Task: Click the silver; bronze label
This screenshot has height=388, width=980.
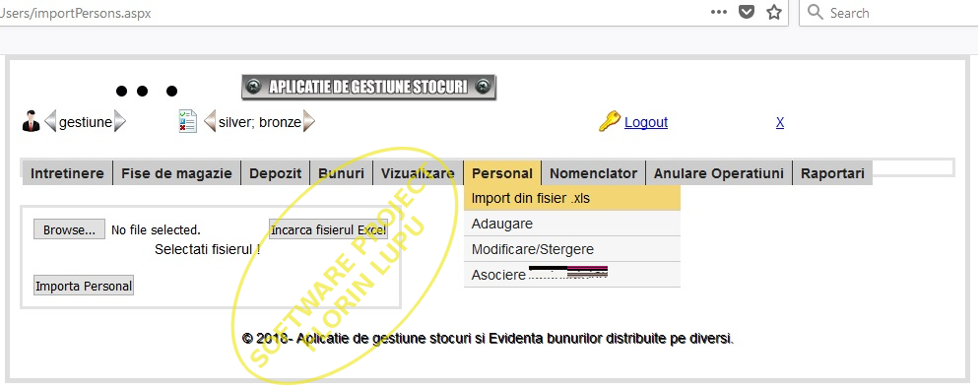Action: click(x=260, y=122)
